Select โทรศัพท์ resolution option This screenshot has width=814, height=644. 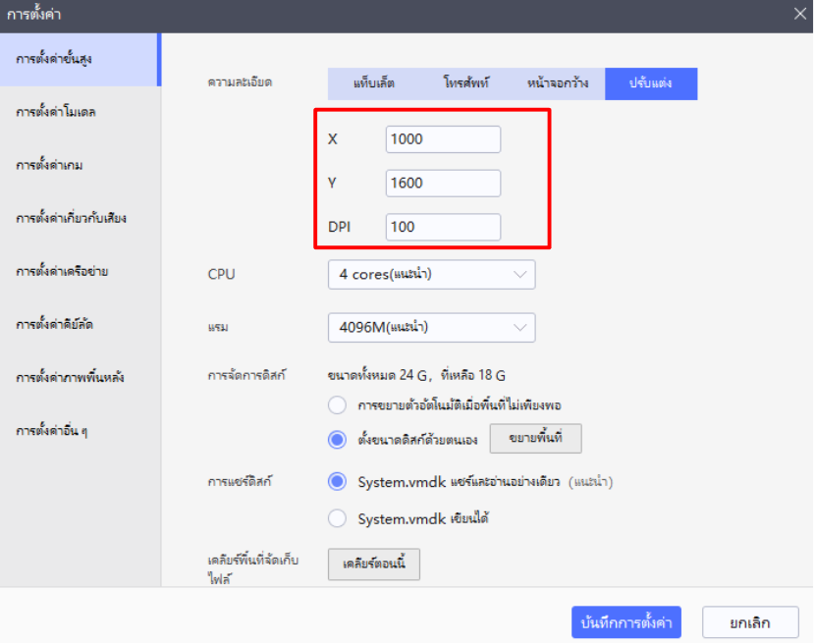pos(466,83)
